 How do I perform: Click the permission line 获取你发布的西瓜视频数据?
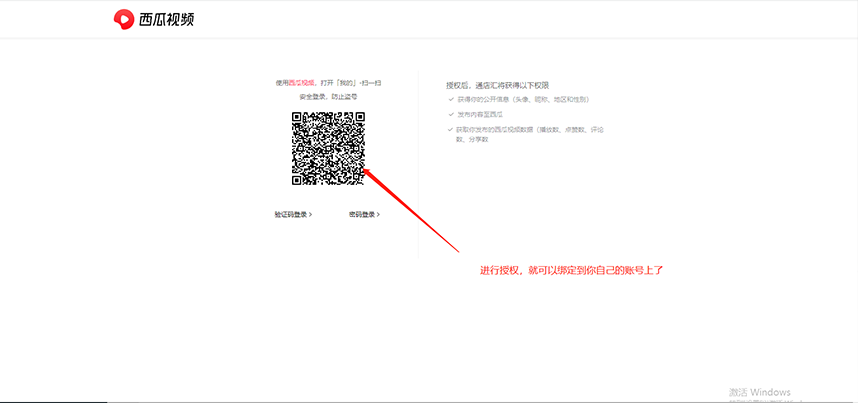click(x=530, y=135)
